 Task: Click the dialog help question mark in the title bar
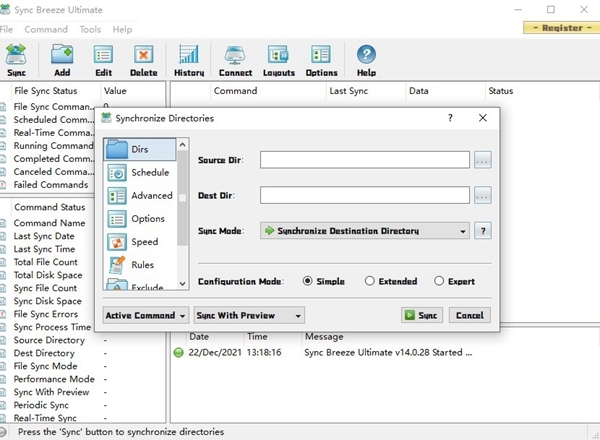(x=450, y=118)
